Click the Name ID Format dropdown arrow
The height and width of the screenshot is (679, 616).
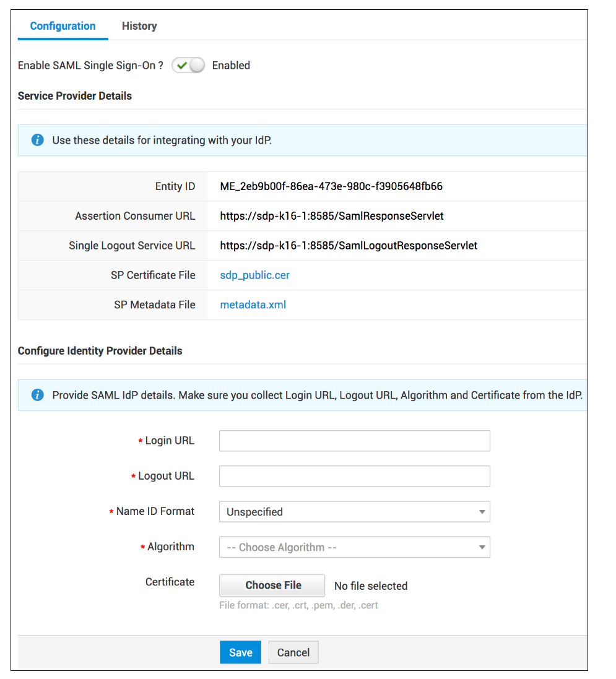[482, 512]
